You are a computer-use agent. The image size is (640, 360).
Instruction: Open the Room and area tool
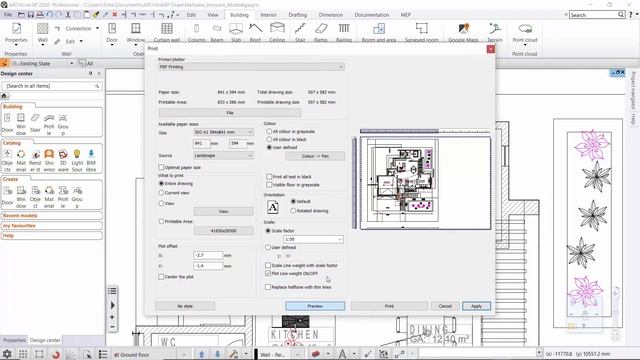379,32
